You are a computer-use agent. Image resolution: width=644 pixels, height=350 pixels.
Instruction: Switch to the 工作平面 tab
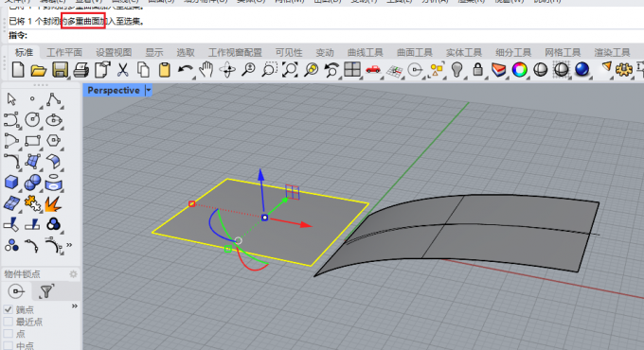coord(64,53)
